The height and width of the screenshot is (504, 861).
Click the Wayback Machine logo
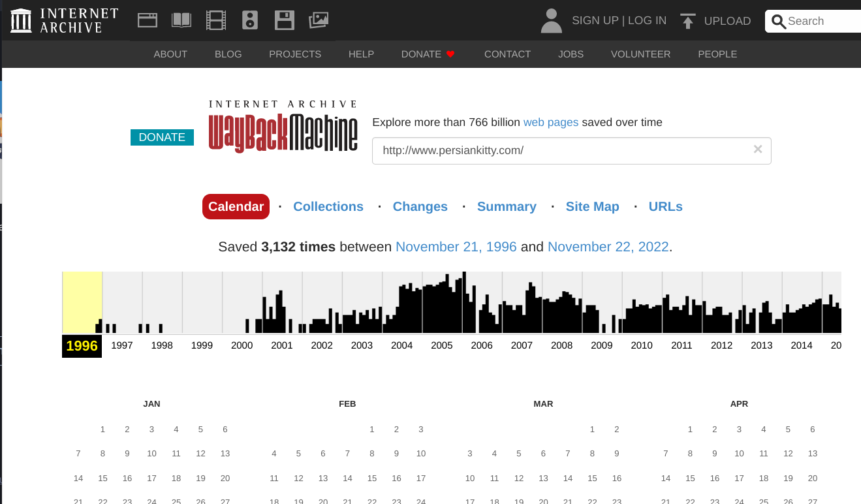[283, 127]
